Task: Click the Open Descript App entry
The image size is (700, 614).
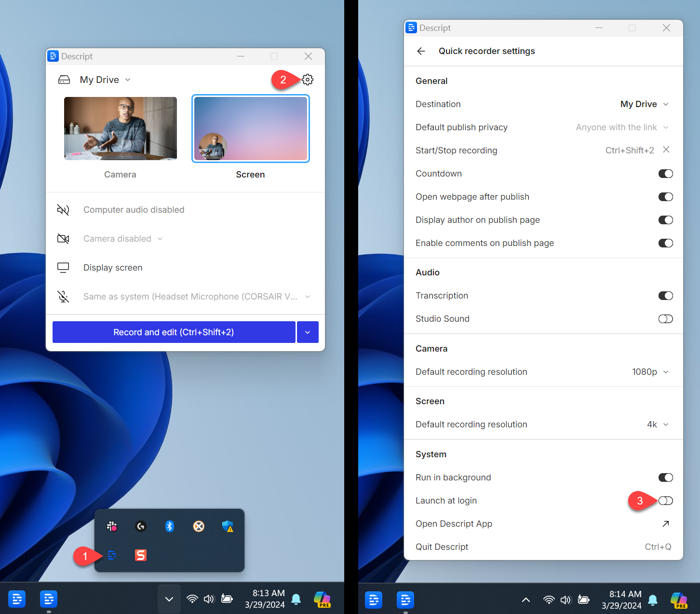Action: point(454,524)
